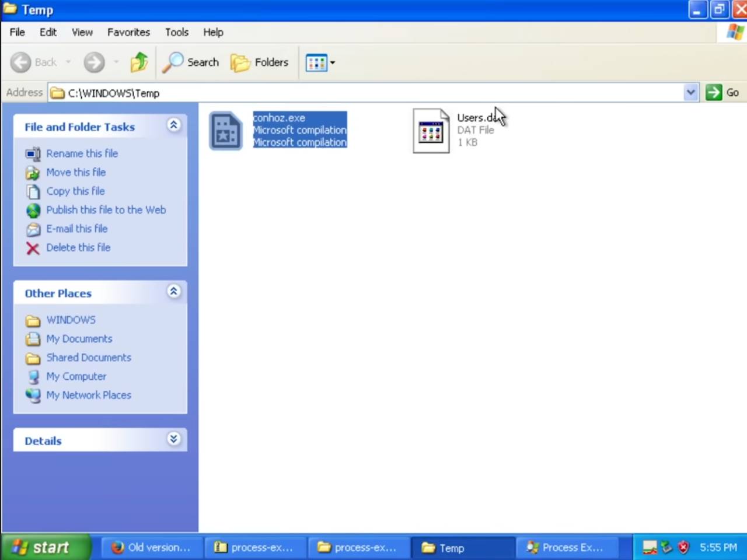Open the Views toolbar icon

click(x=316, y=62)
